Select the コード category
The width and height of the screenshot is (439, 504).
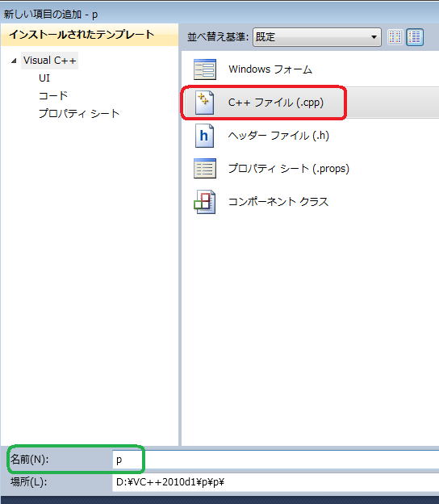click(x=53, y=95)
